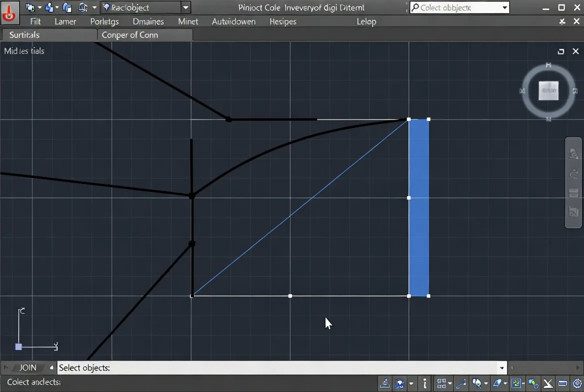Open the Porletgs menu

coord(104,21)
